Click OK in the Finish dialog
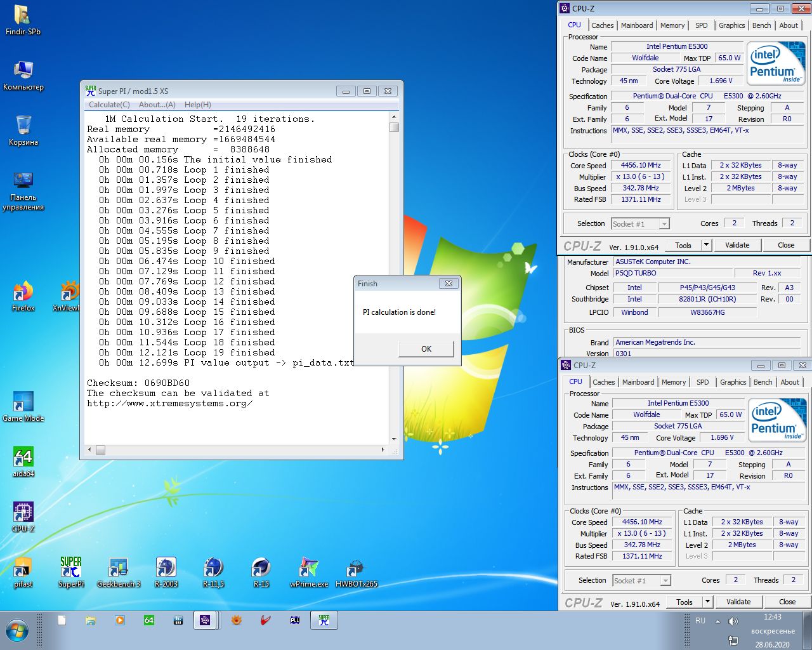 [426, 348]
